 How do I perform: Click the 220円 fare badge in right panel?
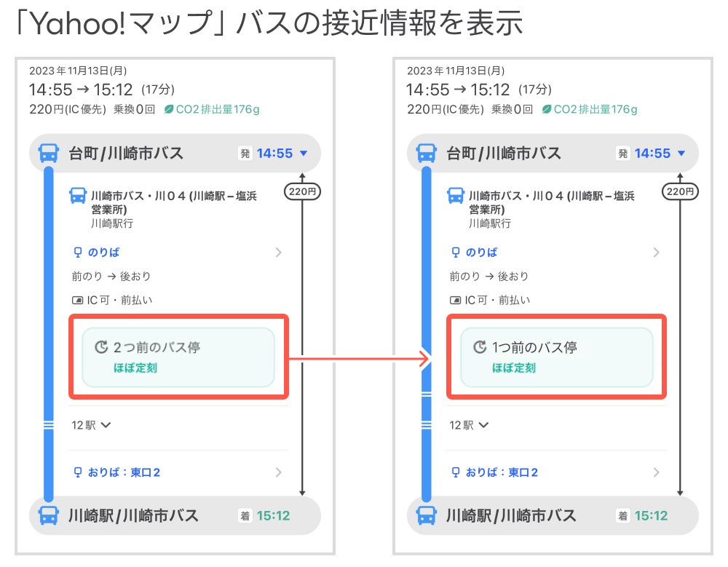pyautogui.click(x=680, y=191)
